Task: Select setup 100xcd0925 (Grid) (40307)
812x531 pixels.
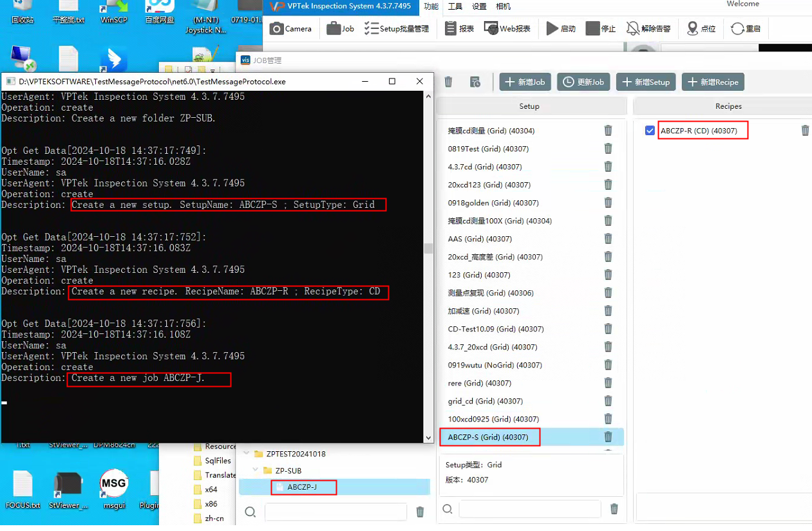Action: point(493,419)
